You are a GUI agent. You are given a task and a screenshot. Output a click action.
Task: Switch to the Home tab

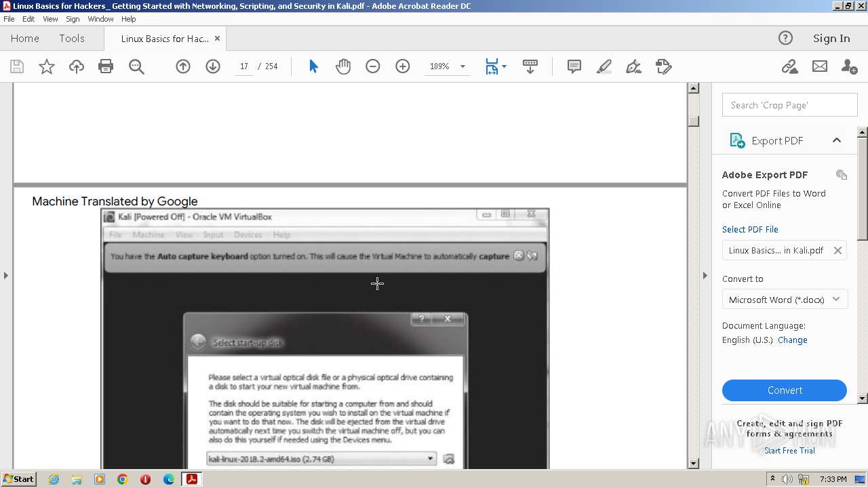(25, 38)
